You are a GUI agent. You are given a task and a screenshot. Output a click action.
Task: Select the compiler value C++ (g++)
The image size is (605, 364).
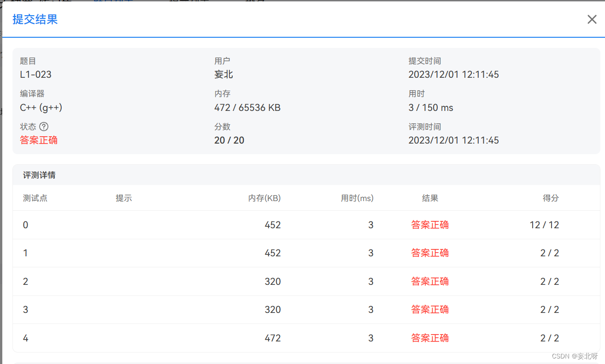(x=41, y=108)
